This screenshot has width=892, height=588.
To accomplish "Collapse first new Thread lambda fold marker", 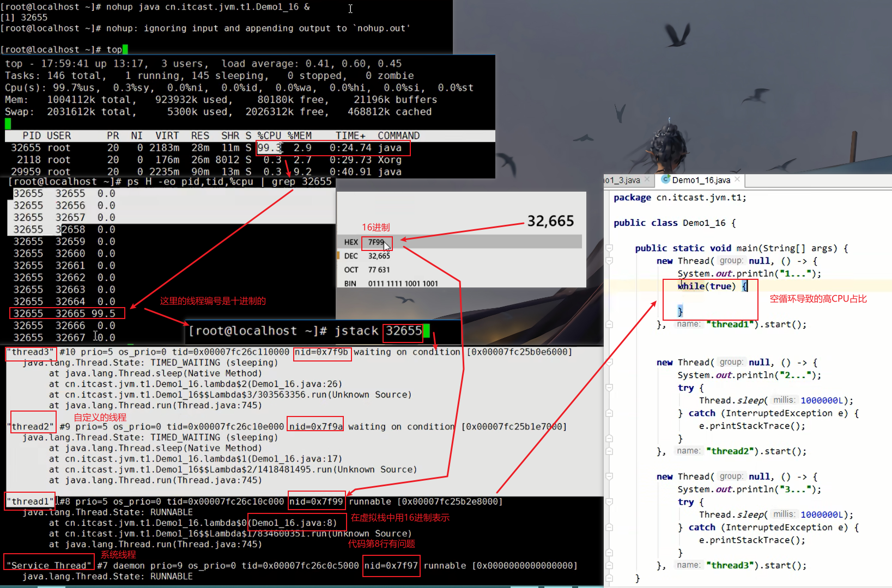I will click(x=609, y=261).
